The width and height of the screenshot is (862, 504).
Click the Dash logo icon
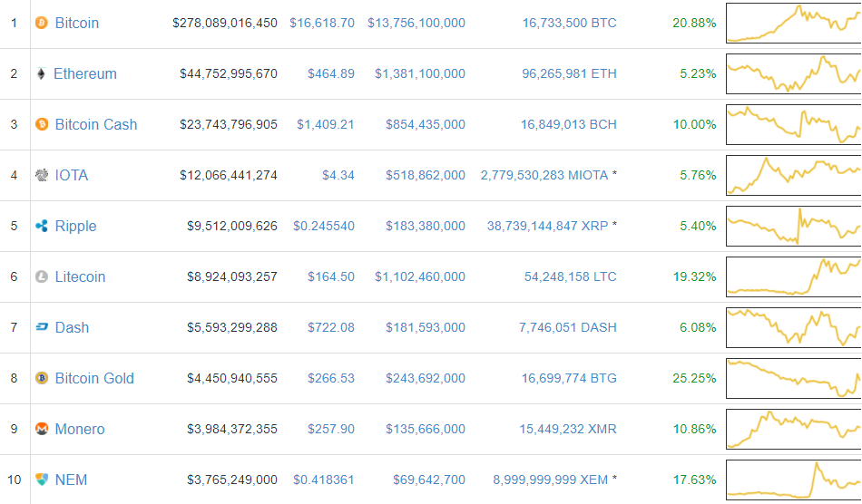pyautogui.click(x=41, y=327)
